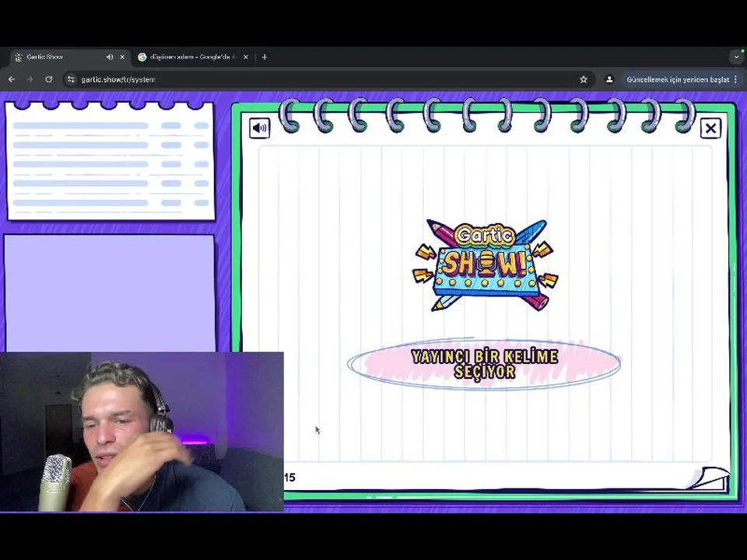Click 'Yayıncı bir kelime seçiyor' banner
The width and height of the screenshot is (747, 560).
(x=484, y=364)
